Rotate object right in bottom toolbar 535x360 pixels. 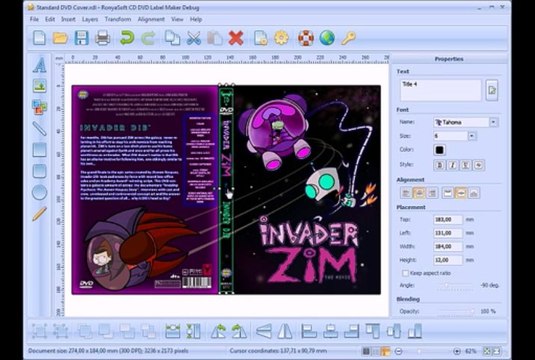tap(239, 331)
